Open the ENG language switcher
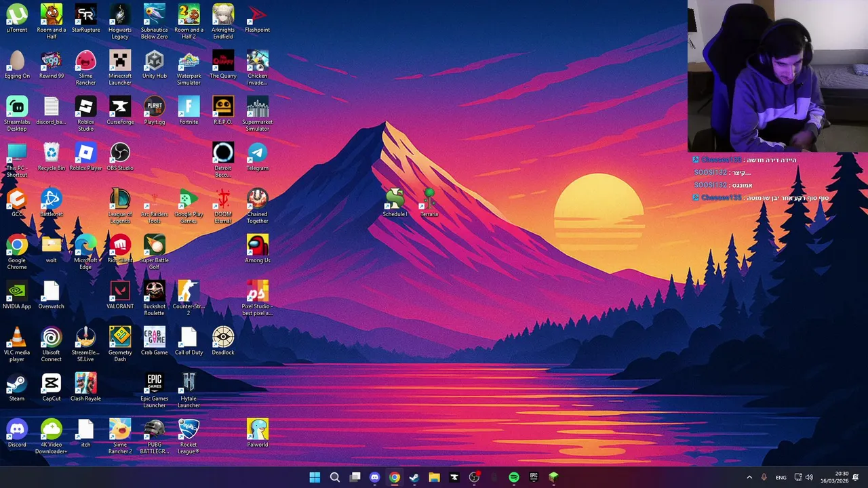This screenshot has height=488, width=868. pos(781,477)
